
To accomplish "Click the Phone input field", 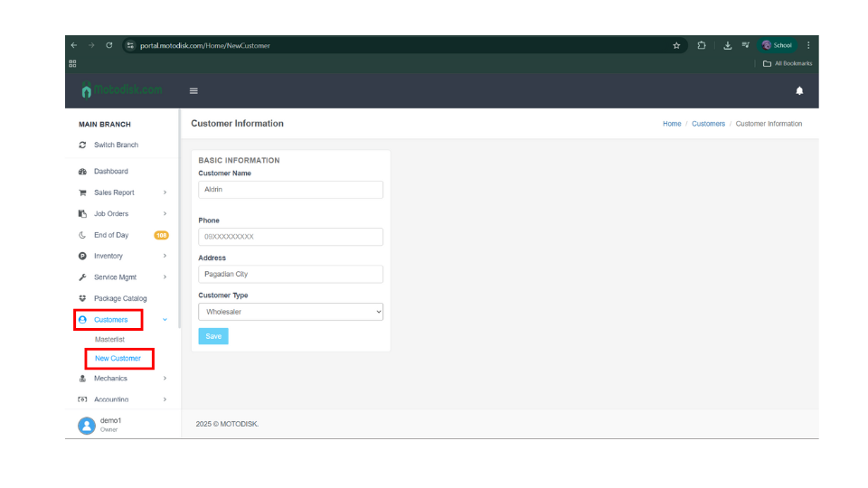I will (290, 237).
